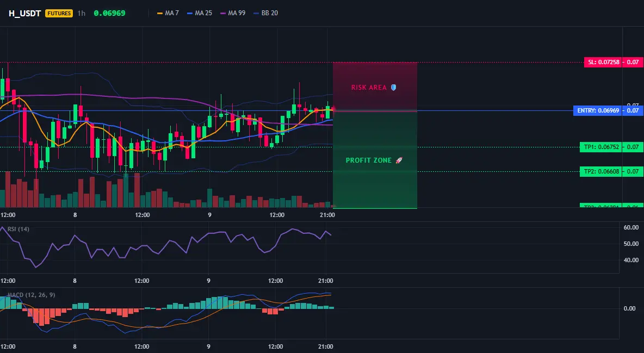Click the ENTRY: 0.06969 label
The height and width of the screenshot is (353, 644).
598,110
